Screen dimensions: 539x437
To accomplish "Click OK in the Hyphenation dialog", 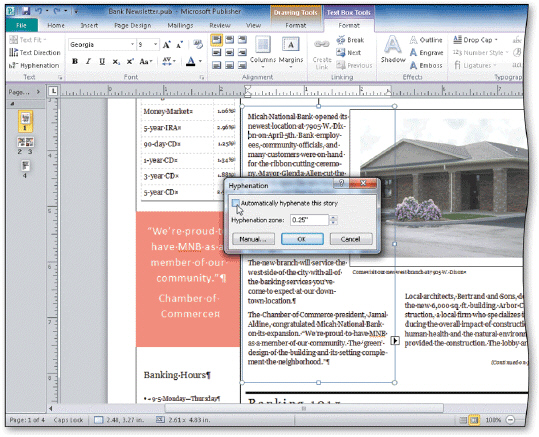I will pos(302,239).
